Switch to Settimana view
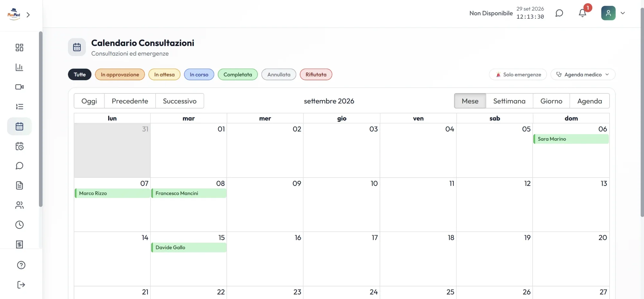The height and width of the screenshot is (299, 644). pos(509,101)
